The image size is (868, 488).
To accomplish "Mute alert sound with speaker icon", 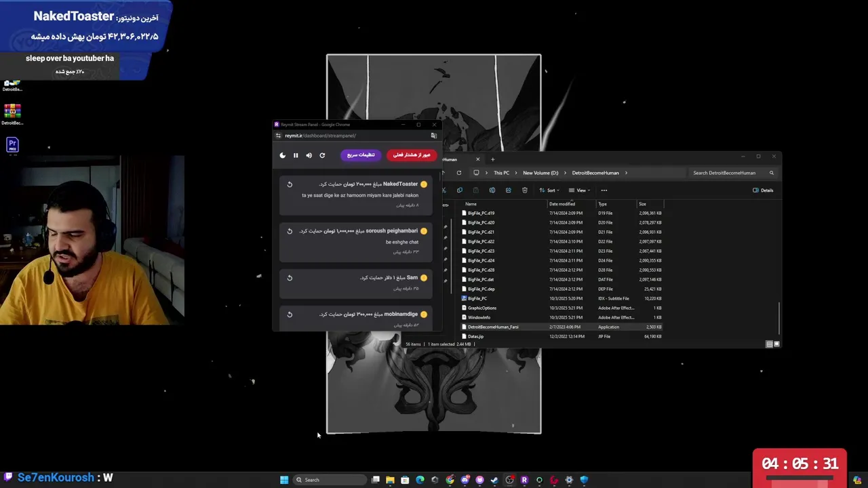I will pos(309,155).
